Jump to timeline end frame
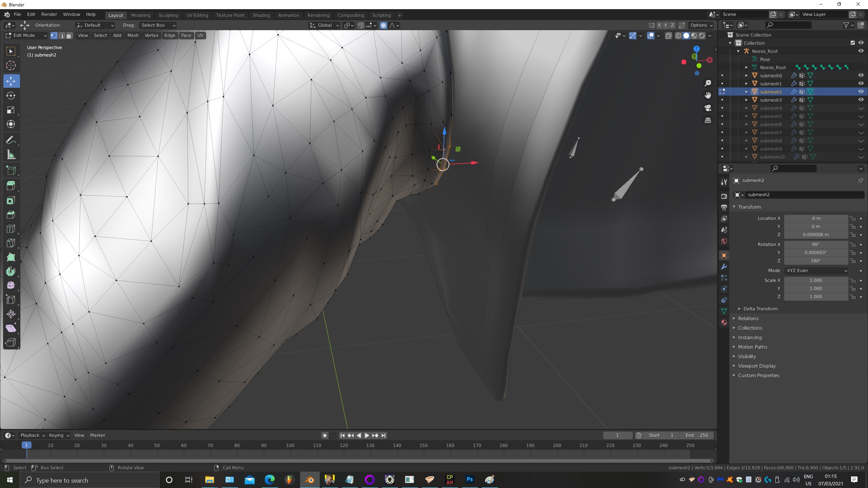Image resolution: width=868 pixels, height=488 pixels. point(383,435)
